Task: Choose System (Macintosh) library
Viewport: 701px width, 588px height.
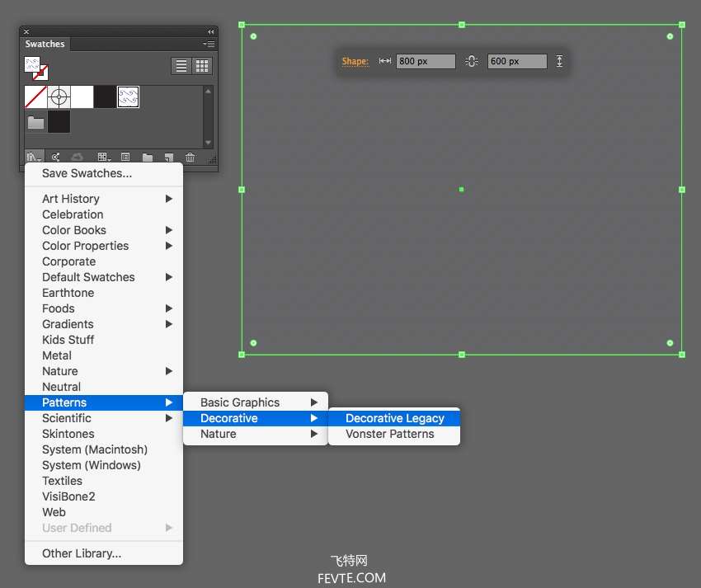Action: (x=104, y=449)
